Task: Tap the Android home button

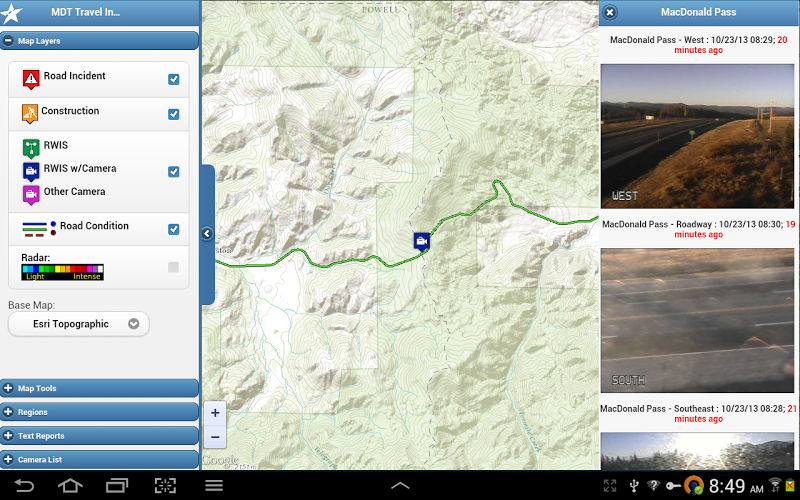Action: (70, 485)
